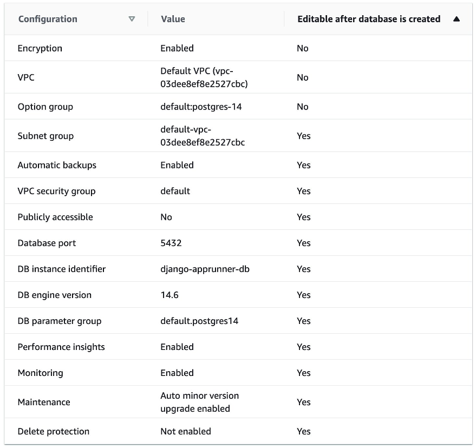
Task: Select the Maintenance auto minor upgrade setting
Action: click(199, 402)
